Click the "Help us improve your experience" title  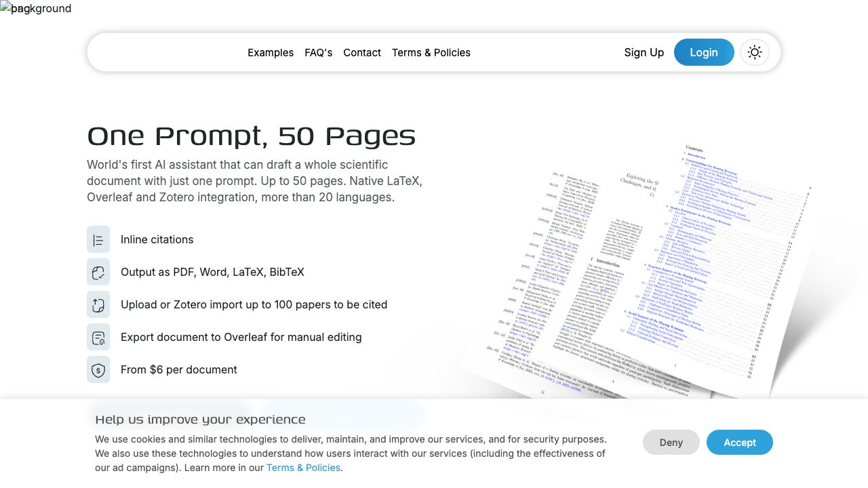pos(200,420)
